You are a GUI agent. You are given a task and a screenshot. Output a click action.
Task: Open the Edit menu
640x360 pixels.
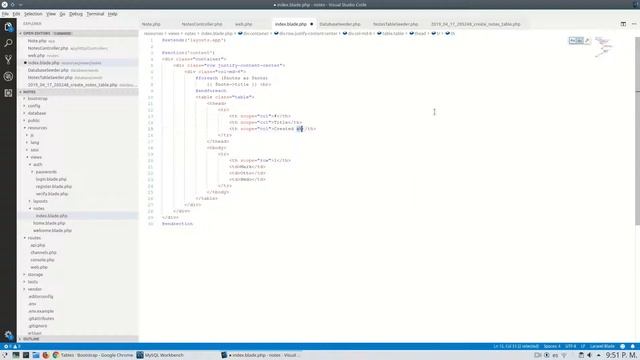16,14
